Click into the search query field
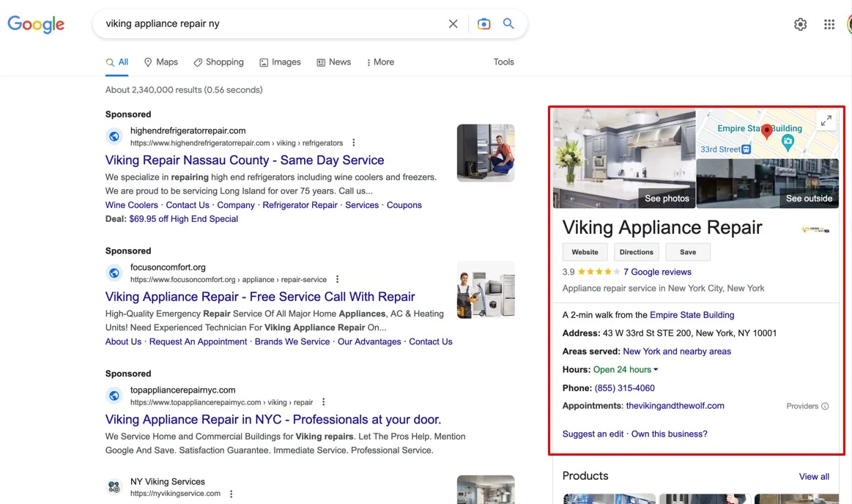This screenshot has height=504, width=852. (x=271, y=24)
